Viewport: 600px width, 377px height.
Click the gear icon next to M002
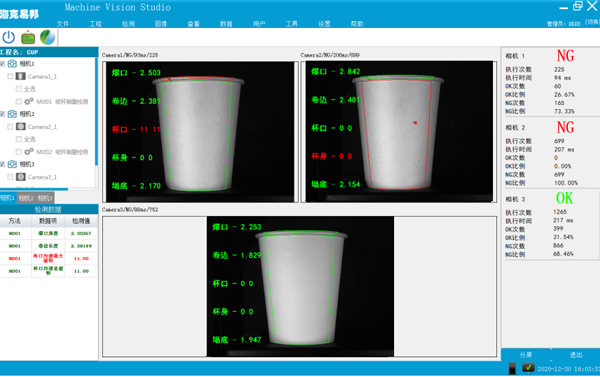[x=28, y=152]
